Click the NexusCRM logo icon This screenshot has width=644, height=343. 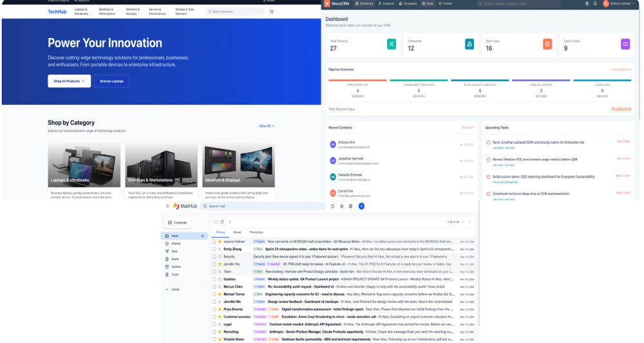327,3
